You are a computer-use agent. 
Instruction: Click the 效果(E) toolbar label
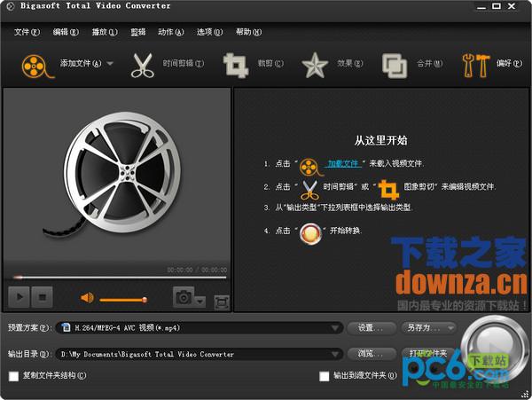tap(350, 63)
